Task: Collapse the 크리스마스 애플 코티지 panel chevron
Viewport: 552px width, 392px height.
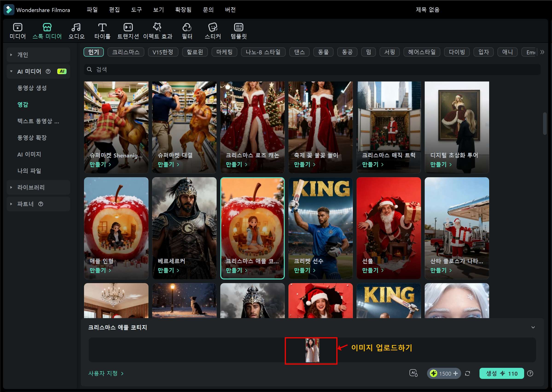Action: (x=533, y=327)
